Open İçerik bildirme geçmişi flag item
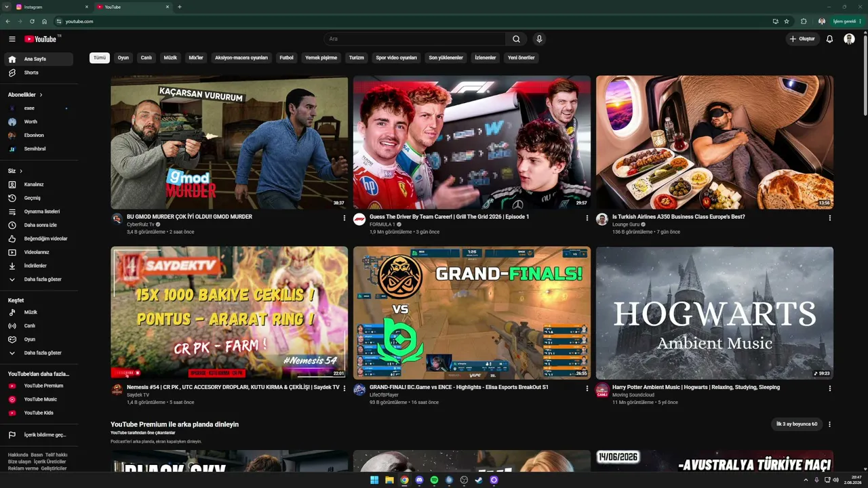The image size is (868, 488). click(39, 435)
